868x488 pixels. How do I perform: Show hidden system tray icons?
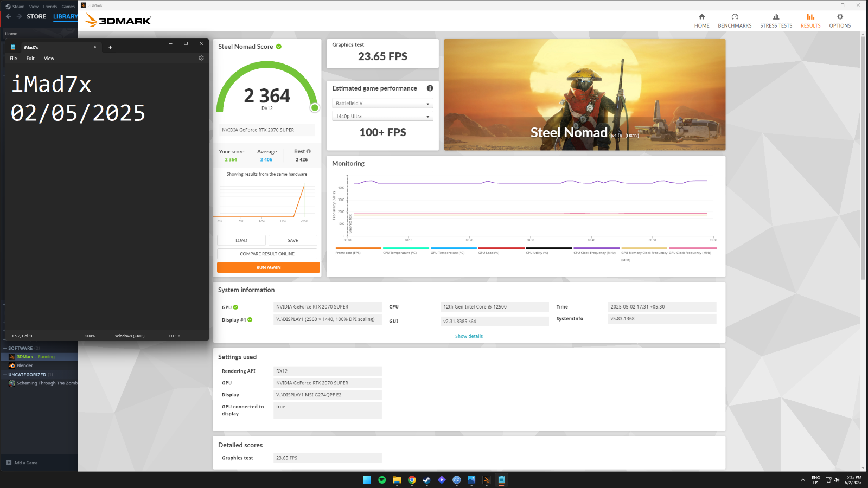point(802,480)
